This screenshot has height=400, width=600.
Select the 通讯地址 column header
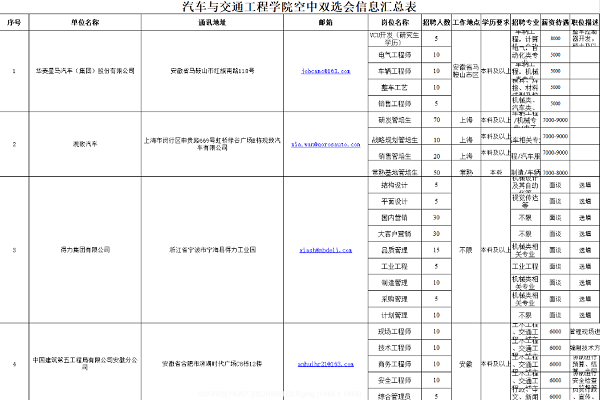[212, 22]
